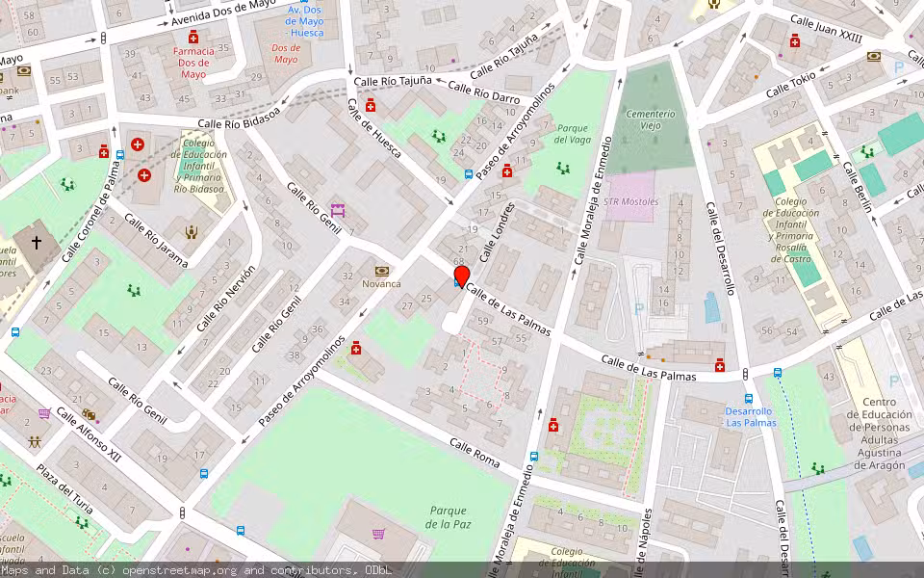
Task: Click the Novanca label text
Action: point(381,283)
